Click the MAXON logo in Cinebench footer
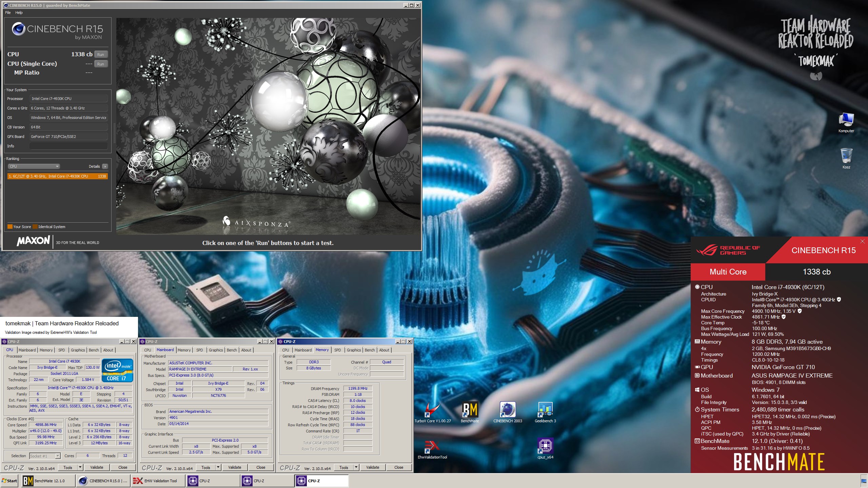The image size is (868, 488). pos(33,241)
